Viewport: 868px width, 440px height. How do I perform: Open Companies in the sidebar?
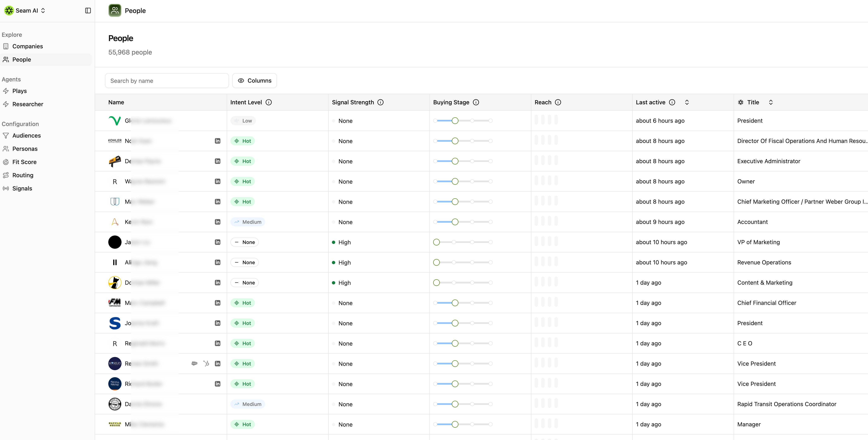pos(28,46)
